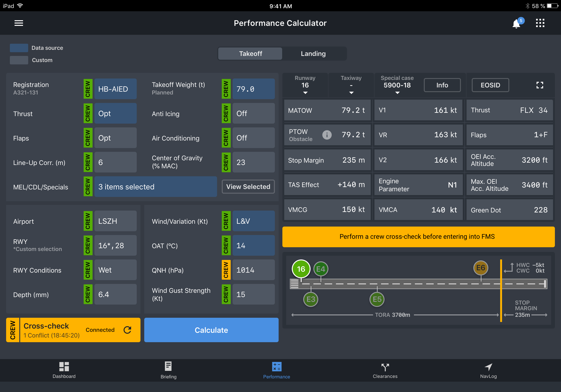Viewport: 561px width, 392px height.
Task: Tap the PTOW Obstacle info icon
Action: coord(327,135)
